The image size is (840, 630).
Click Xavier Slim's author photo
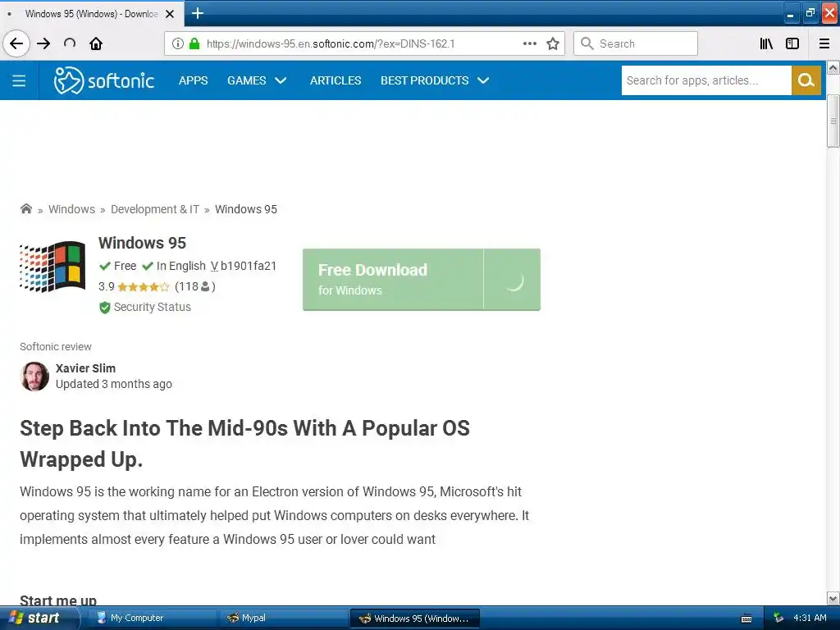tap(34, 376)
